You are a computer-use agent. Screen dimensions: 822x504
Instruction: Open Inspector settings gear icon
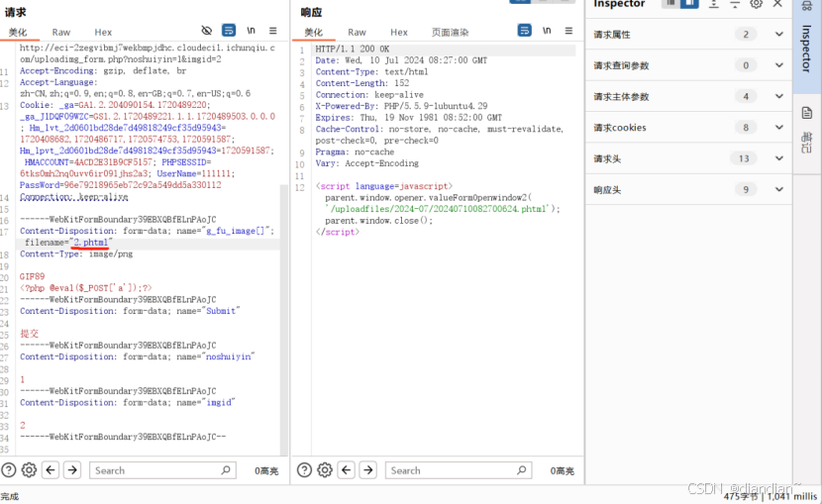coord(756,4)
